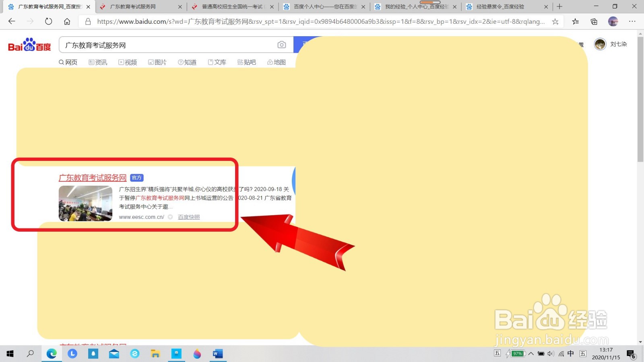Go to browser home page icon

(67, 21)
